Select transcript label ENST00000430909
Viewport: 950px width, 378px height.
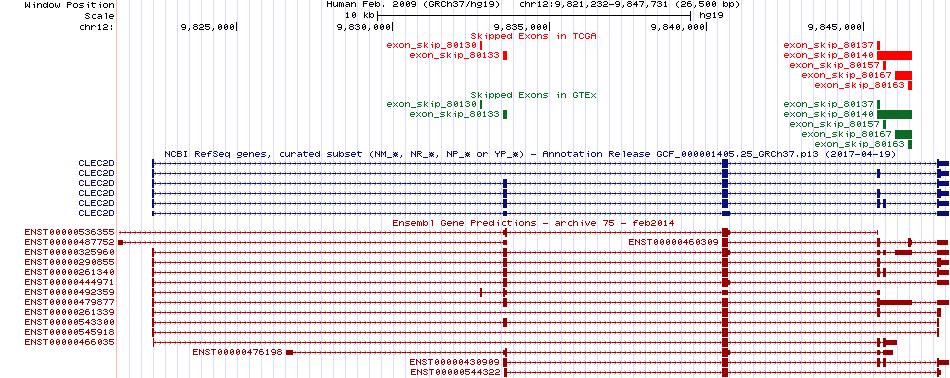[x=455, y=362]
